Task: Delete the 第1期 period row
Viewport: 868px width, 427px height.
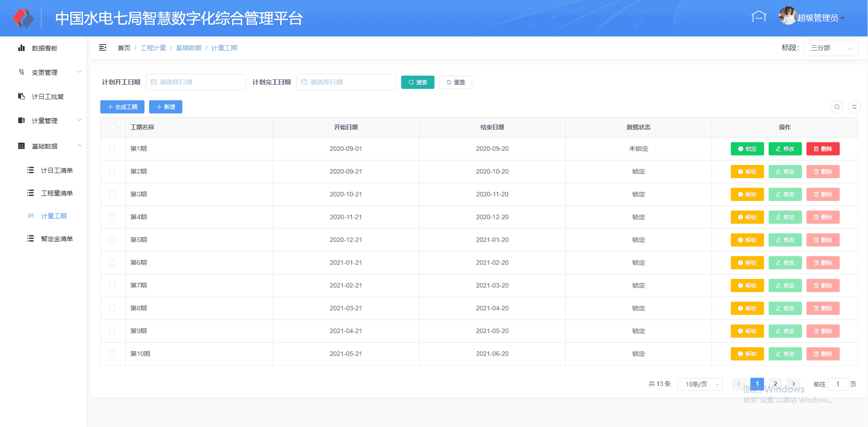Action: click(822, 149)
